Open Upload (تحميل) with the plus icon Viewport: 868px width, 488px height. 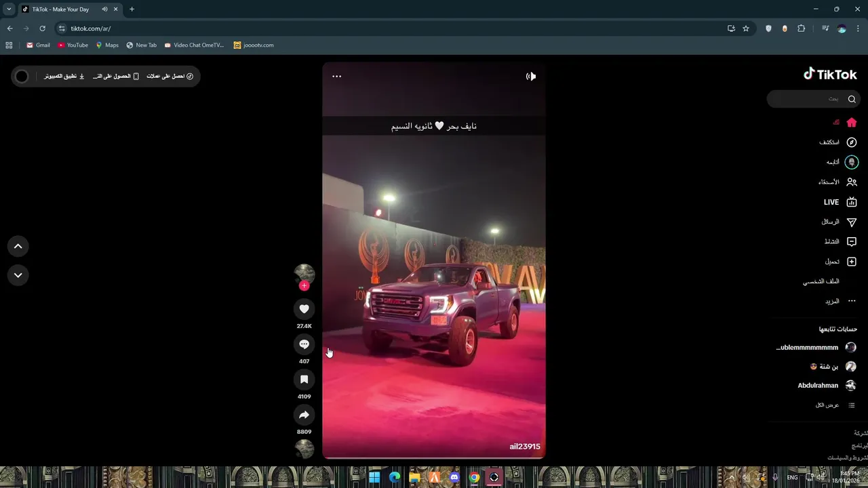click(x=841, y=262)
